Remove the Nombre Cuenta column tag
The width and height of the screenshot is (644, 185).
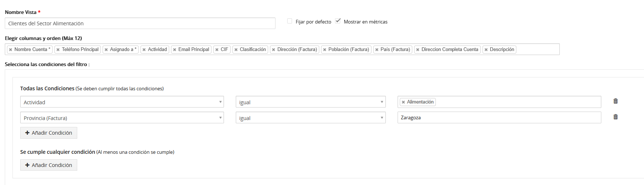(11, 50)
